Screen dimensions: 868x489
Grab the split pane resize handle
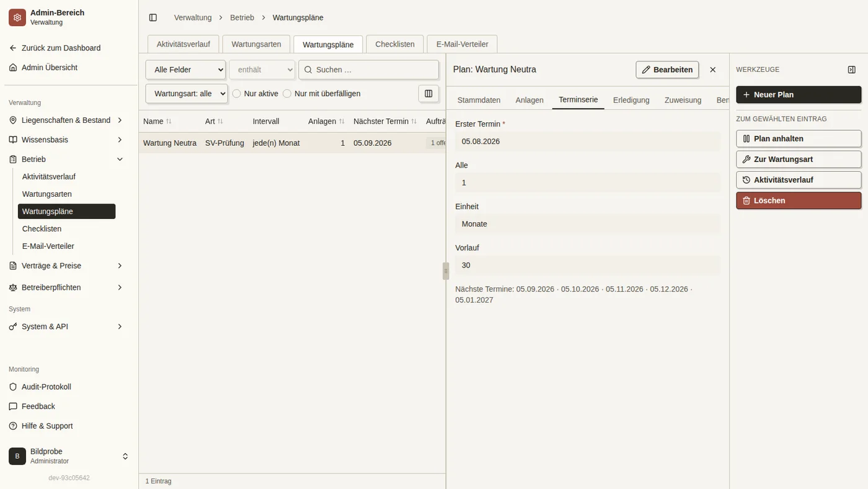click(x=446, y=271)
